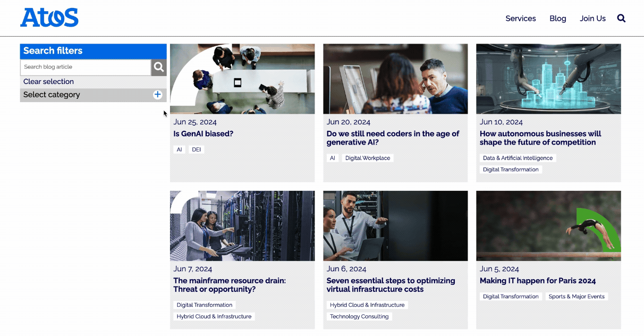Click the Search blog article input field
Screen dimensions: 644x336
86,67
